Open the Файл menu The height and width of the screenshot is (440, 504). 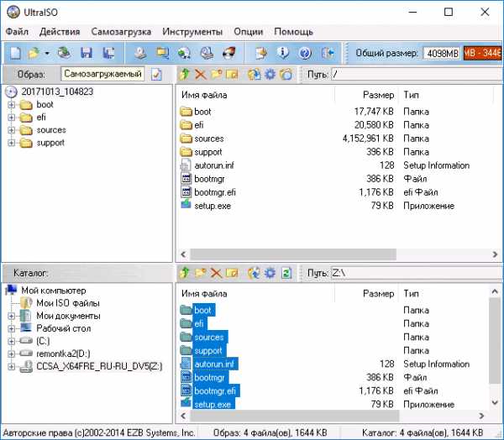tap(18, 32)
